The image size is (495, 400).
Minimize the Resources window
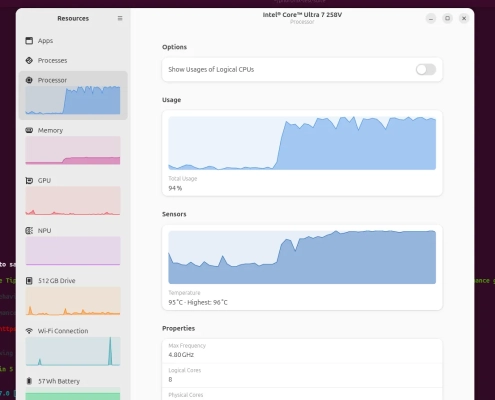tap(431, 18)
